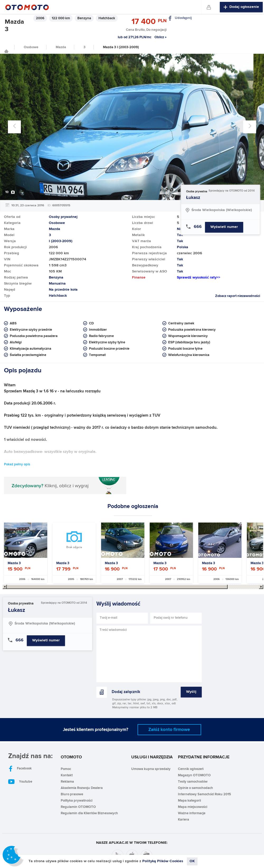Expand full description via Pokaż pełny opis
Screen dimensions: 264x868
(x=17, y=464)
